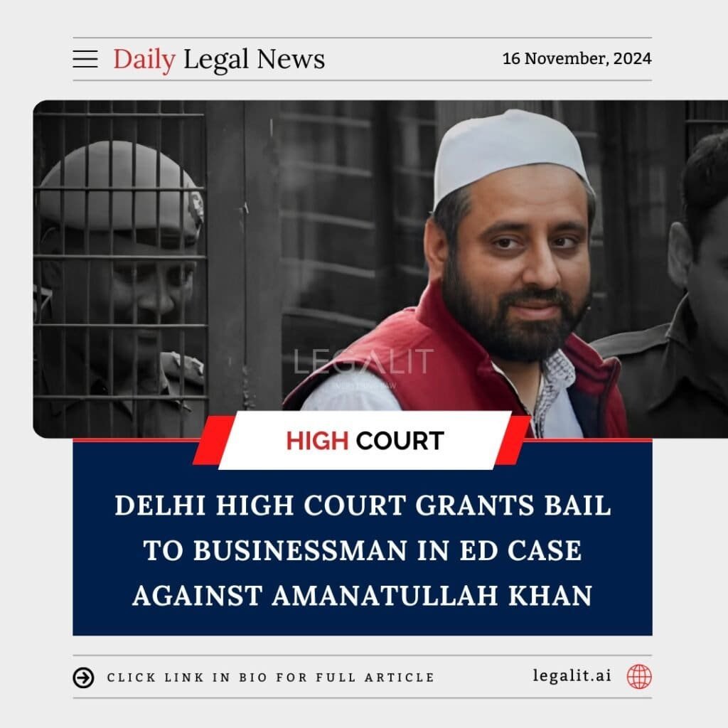Click the circled right-arrow icon

84,678
